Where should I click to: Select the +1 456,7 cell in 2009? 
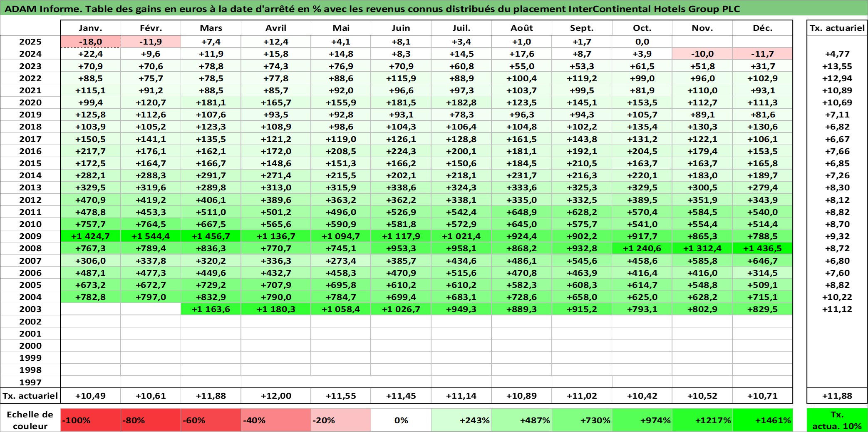pyautogui.click(x=211, y=236)
